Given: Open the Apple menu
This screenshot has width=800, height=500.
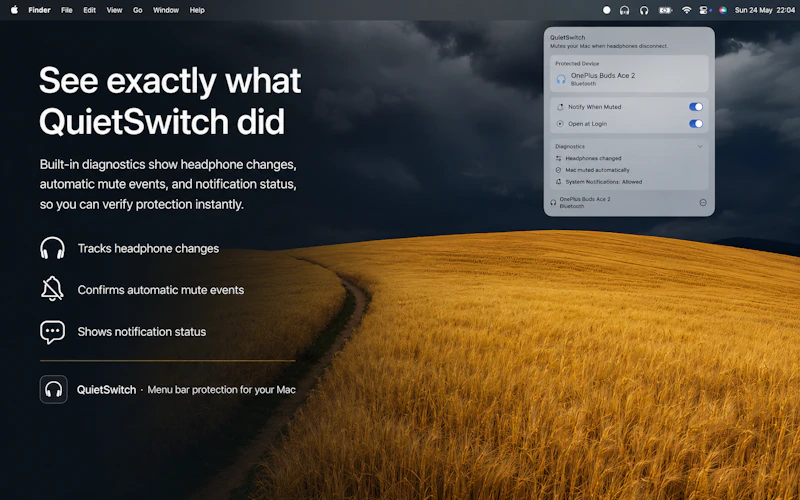Looking at the screenshot, I should [14, 10].
